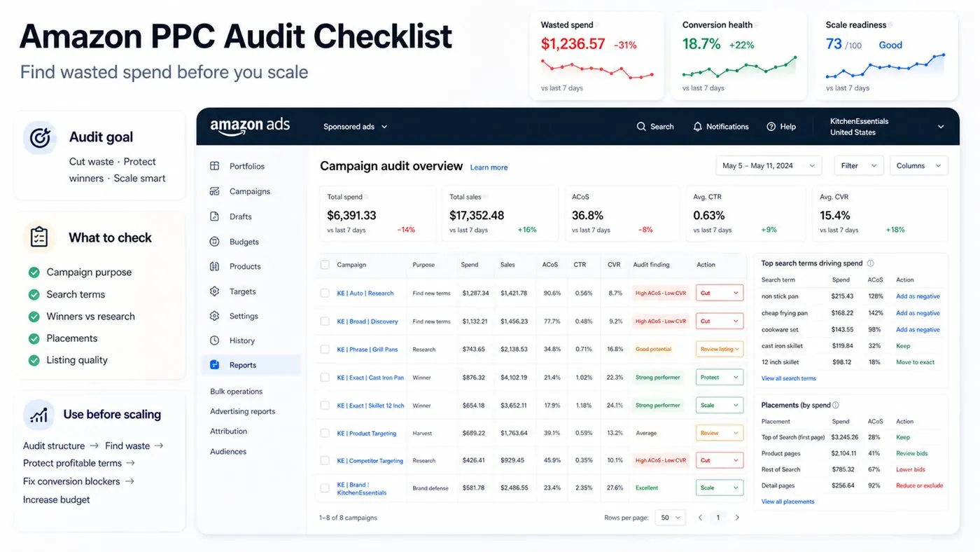Open the Sponsored ads dropdown
Image resolution: width=980 pixels, height=552 pixels.
355,127
